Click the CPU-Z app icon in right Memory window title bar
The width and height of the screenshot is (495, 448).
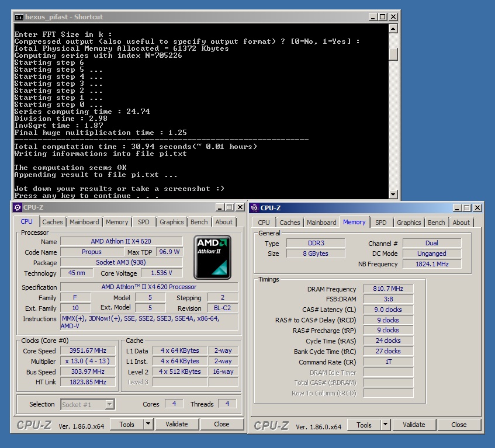click(254, 208)
